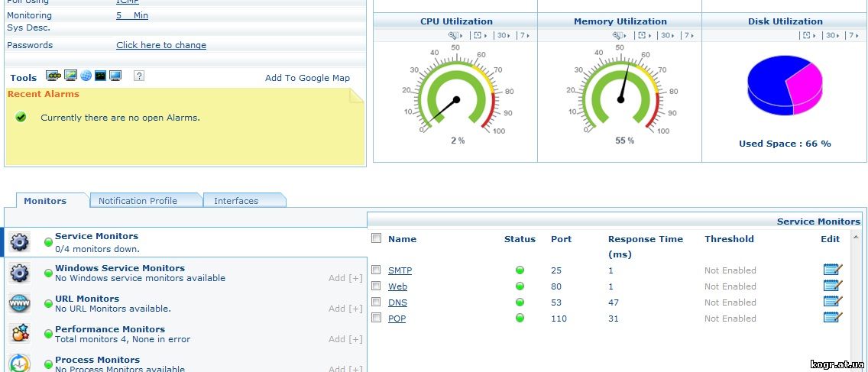Open CPU Utilization today report dropdown

pyautogui.click(x=480, y=35)
